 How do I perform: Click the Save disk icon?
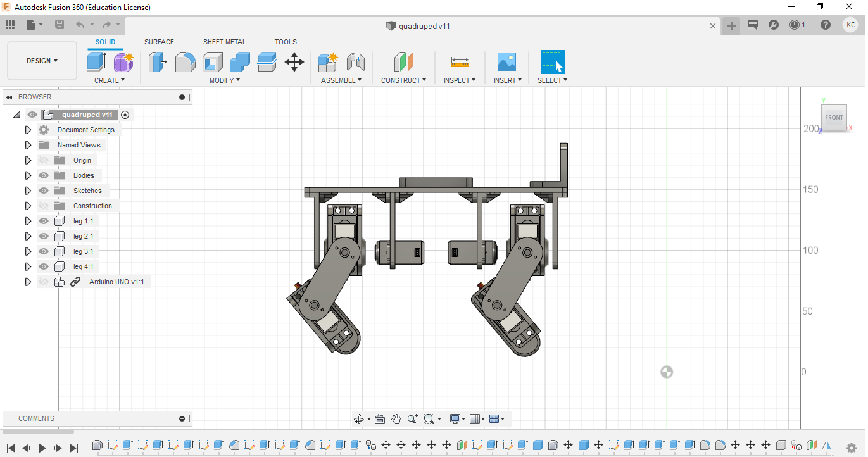[60, 25]
